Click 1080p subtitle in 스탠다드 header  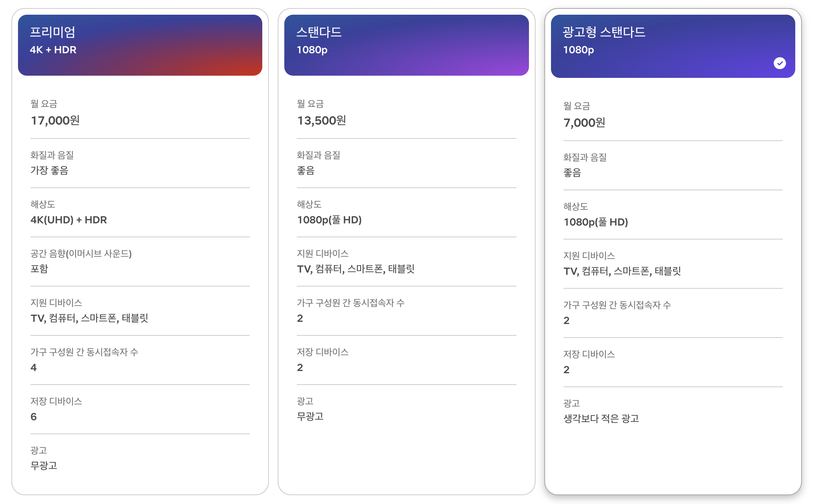pyautogui.click(x=312, y=50)
